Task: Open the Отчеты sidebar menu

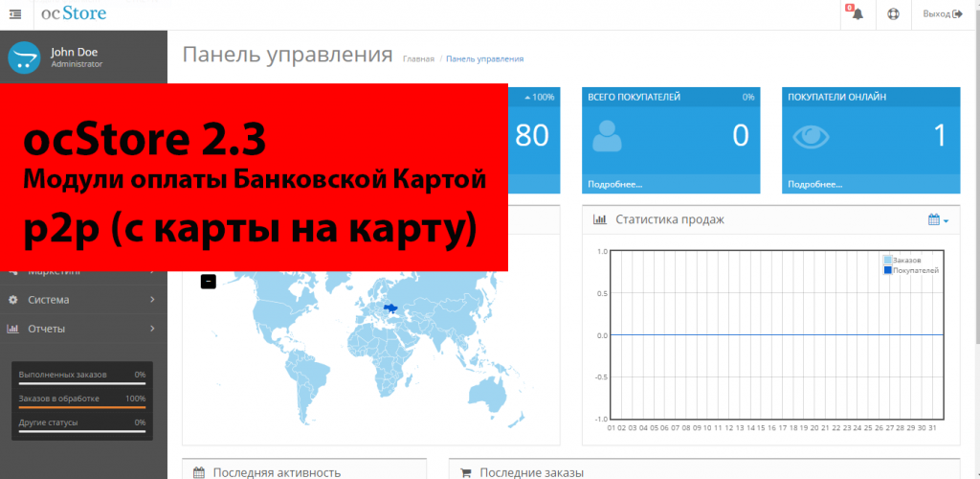Action: click(84, 329)
